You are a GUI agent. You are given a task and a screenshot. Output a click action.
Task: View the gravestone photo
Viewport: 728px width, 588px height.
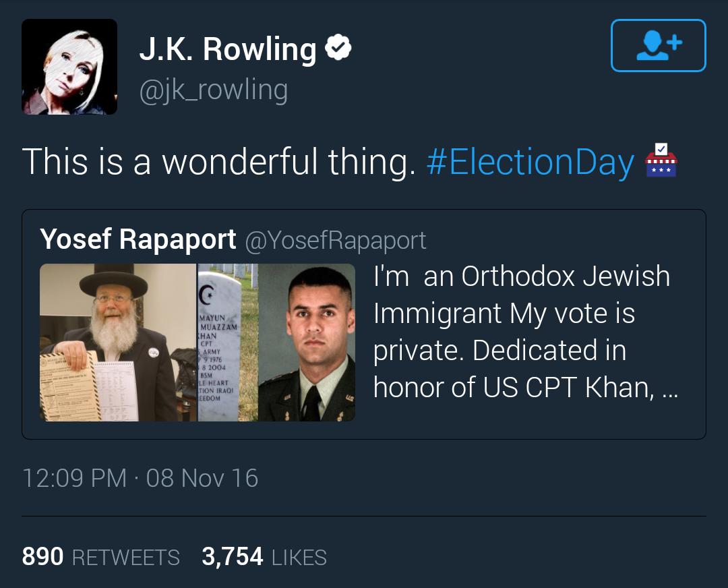point(228,343)
